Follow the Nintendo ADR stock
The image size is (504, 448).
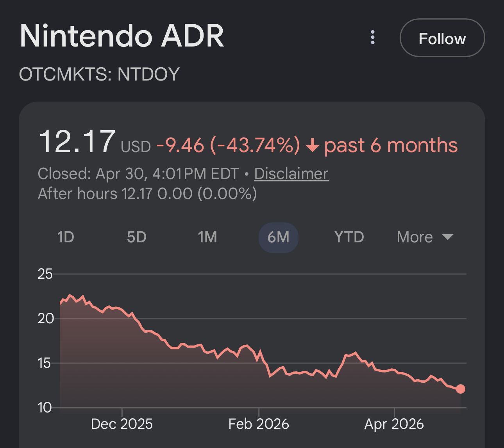(x=442, y=38)
